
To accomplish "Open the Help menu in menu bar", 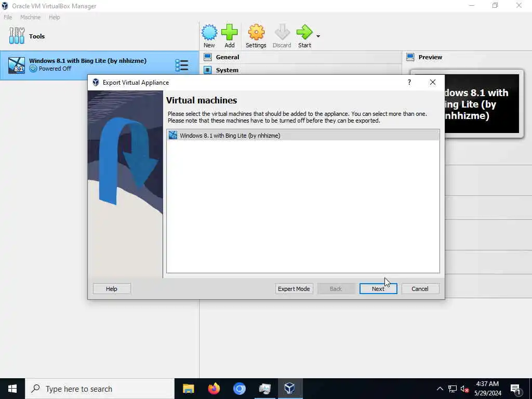I will [54, 17].
